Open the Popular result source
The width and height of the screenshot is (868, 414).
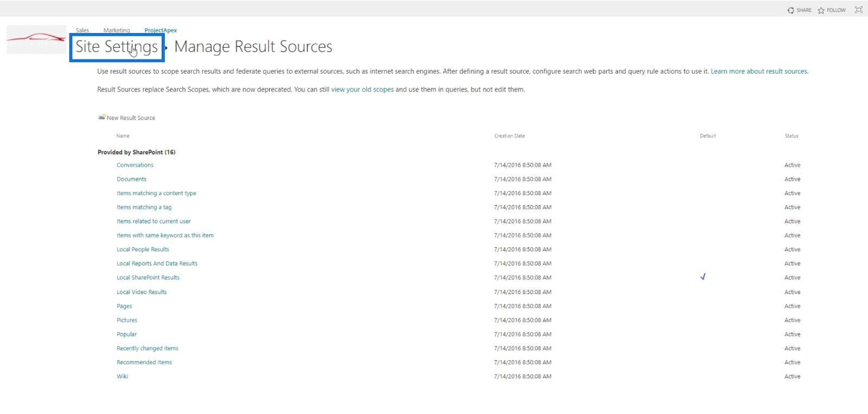[x=126, y=334]
